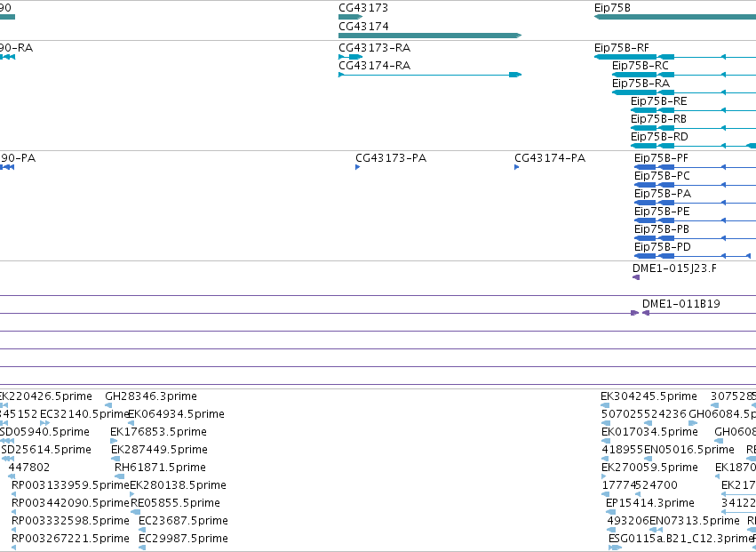Screen dimensions: 756x552
Task: Select EST EK176853.5prime
Action: point(158,431)
